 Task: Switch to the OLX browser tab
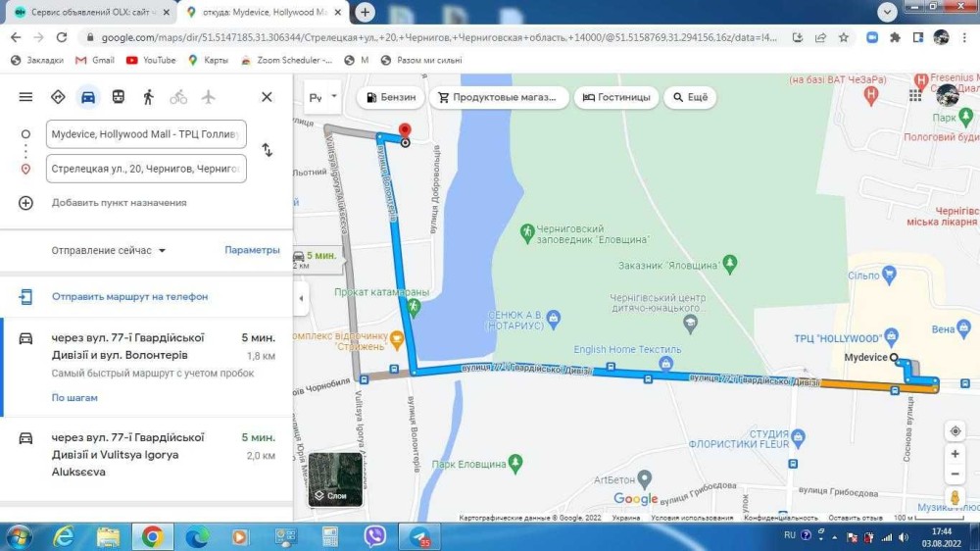pos(88,12)
